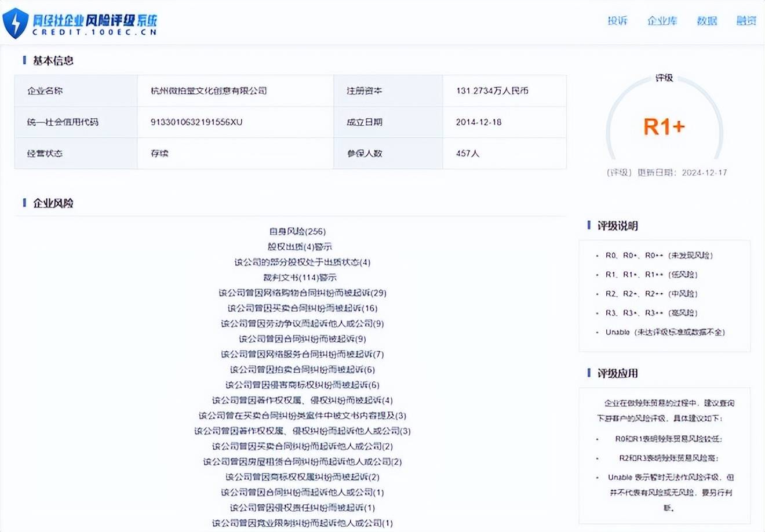Click the 网络购物合同纠纷而被起诉(29) row

(302, 293)
